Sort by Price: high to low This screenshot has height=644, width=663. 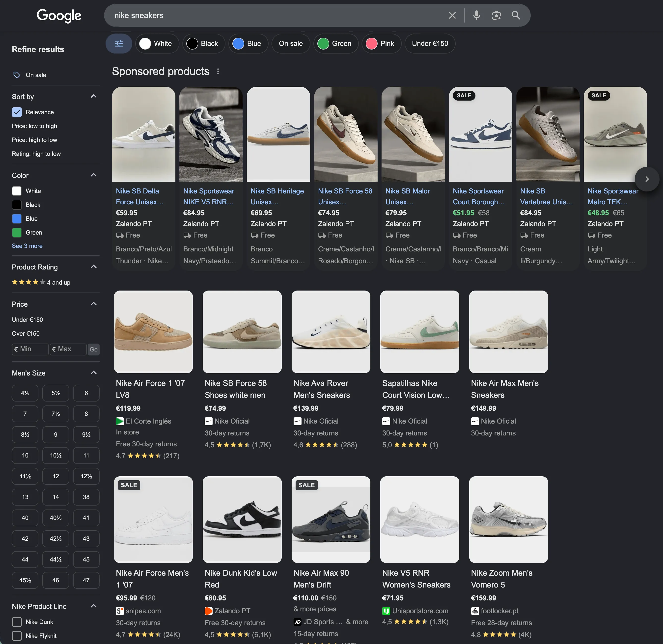34,140
